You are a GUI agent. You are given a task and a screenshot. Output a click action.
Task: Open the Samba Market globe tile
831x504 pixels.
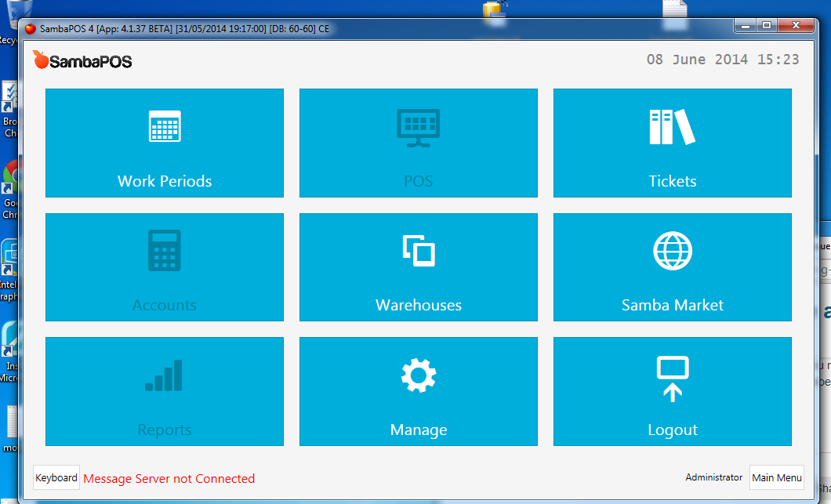point(673,267)
